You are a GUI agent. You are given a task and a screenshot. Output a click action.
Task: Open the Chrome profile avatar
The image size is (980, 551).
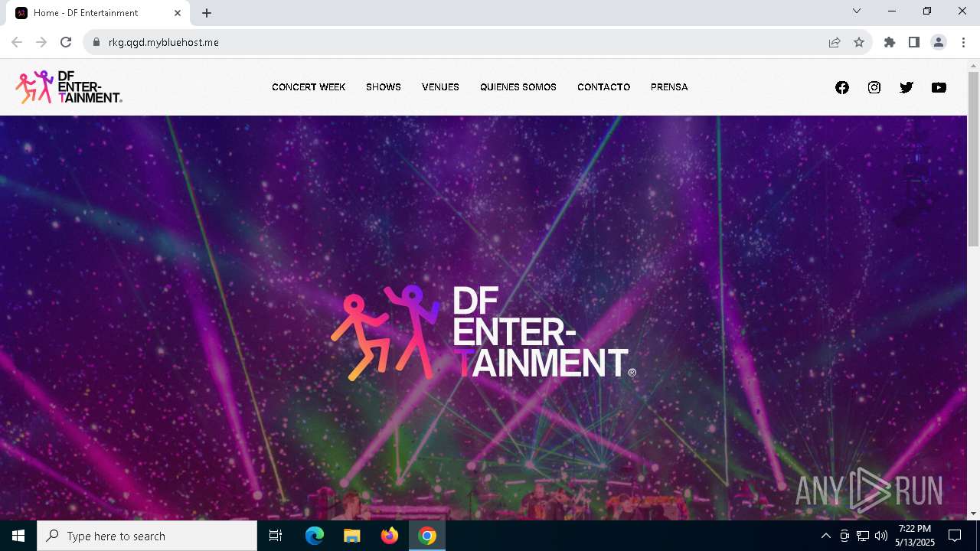939,42
